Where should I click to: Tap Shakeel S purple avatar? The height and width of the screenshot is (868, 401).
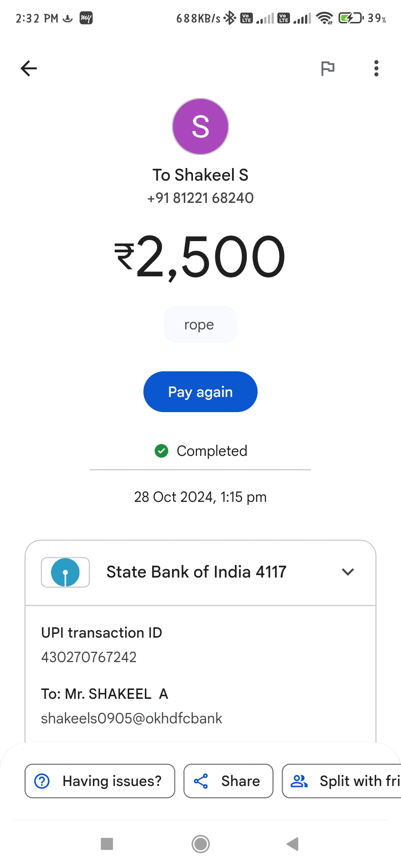[x=200, y=126]
